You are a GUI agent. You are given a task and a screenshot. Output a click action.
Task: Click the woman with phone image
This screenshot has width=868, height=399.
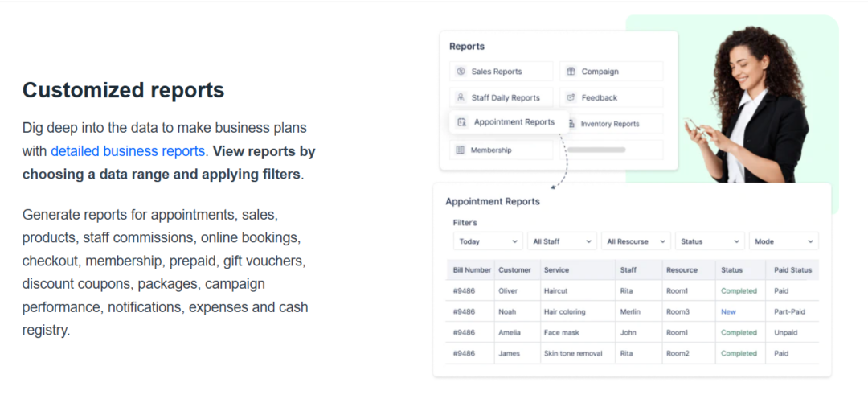click(747, 105)
